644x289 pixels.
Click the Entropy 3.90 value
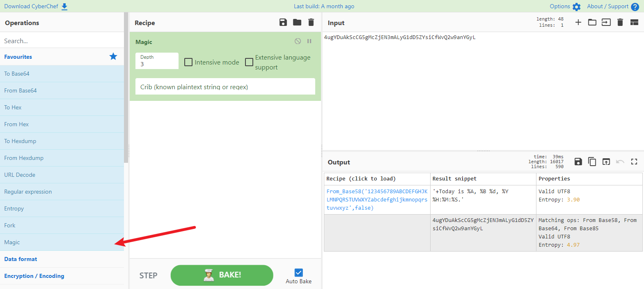(573, 200)
